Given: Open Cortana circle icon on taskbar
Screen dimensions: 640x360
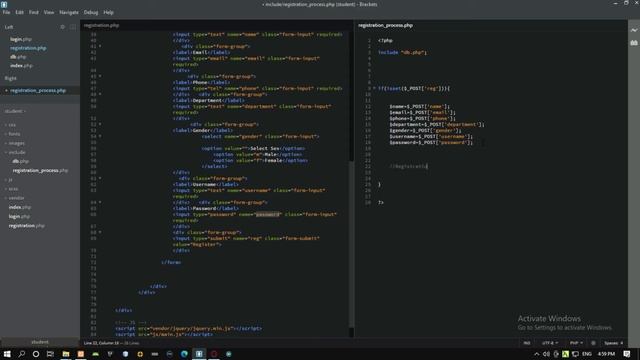Looking at the screenshot, I should 36,354.
